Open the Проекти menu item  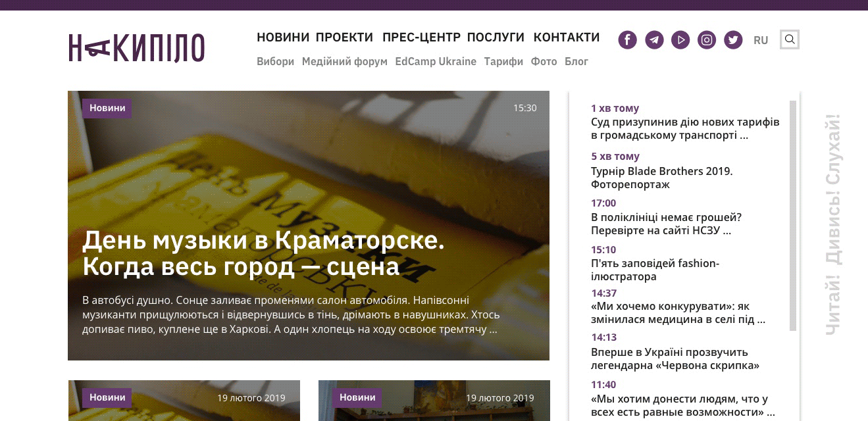(344, 37)
